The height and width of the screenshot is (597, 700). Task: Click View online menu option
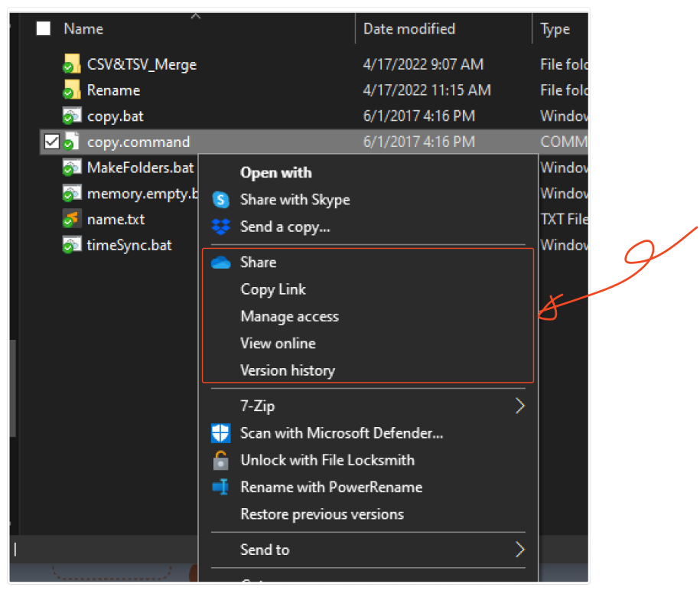pos(278,343)
